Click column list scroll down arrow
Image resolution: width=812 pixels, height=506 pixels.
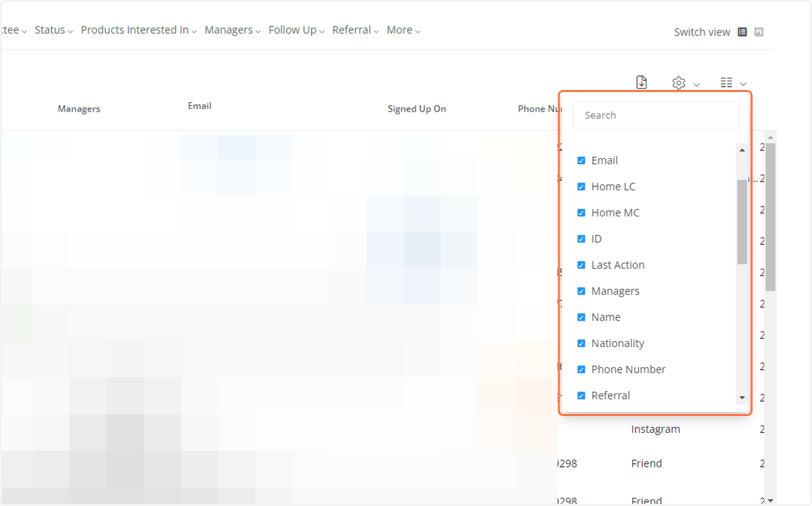point(742,398)
